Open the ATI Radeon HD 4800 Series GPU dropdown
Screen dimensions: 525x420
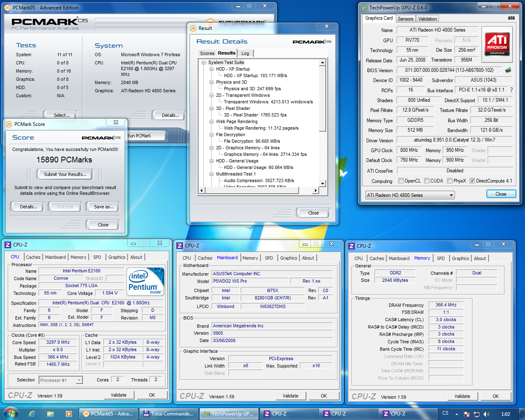pos(410,195)
